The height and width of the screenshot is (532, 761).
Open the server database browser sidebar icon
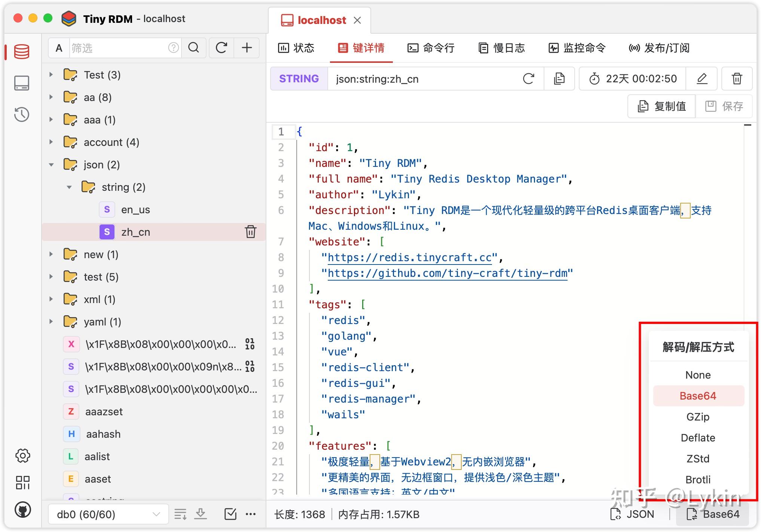[x=22, y=52]
